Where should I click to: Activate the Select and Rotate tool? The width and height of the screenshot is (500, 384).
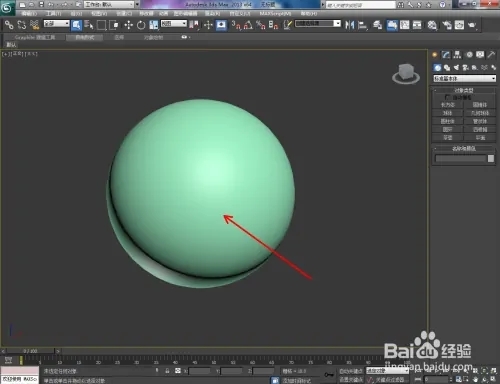tap(141, 25)
